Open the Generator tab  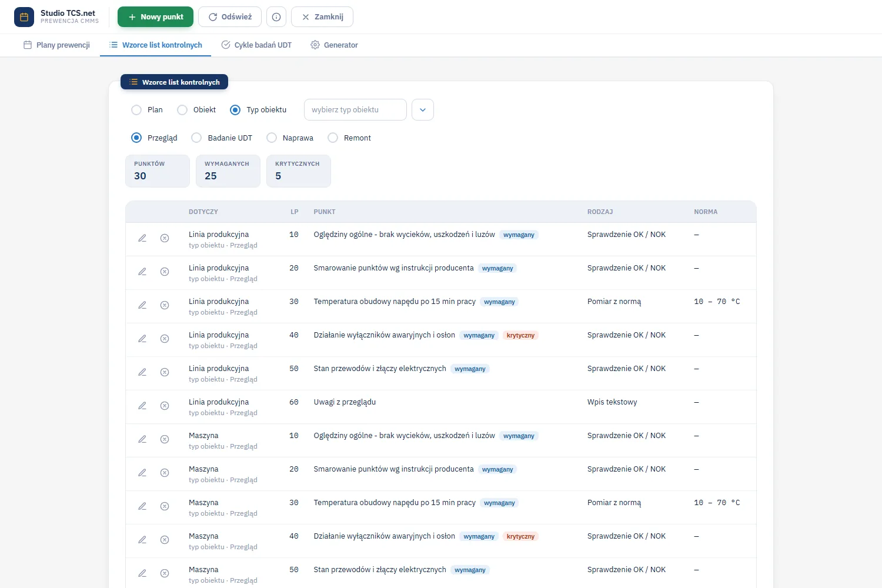pyautogui.click(x=334, y=45)
